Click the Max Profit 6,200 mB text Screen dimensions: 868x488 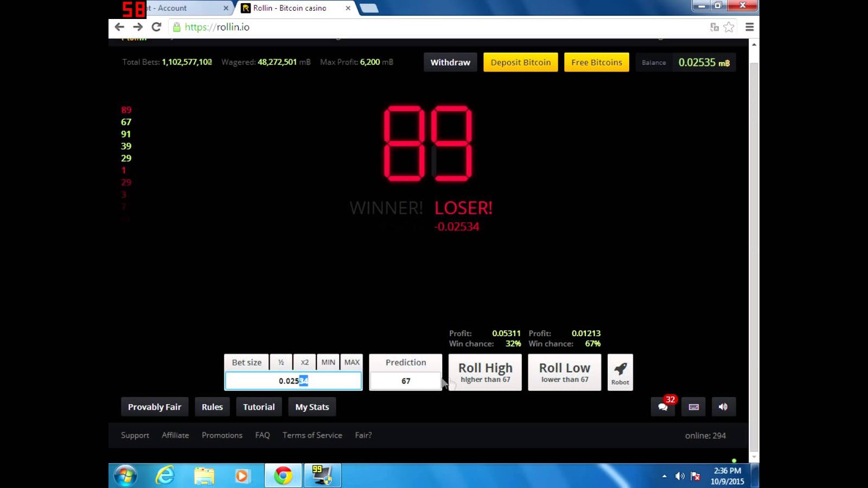[x=356, y=62]
